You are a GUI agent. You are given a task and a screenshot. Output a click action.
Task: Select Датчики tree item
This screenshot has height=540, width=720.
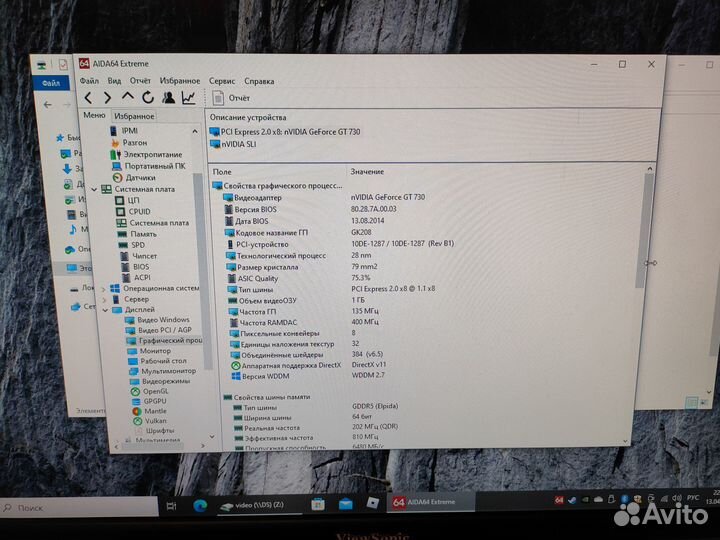[134, 178]
